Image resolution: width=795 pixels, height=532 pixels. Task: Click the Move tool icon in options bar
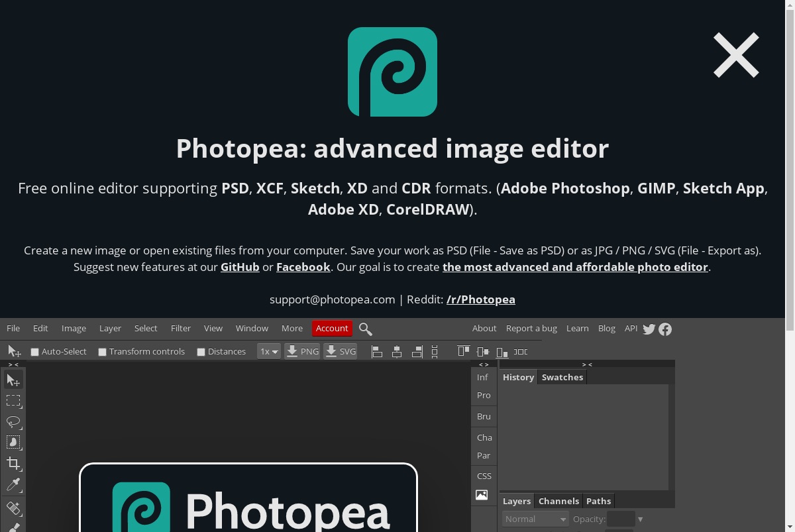(14, 352)
